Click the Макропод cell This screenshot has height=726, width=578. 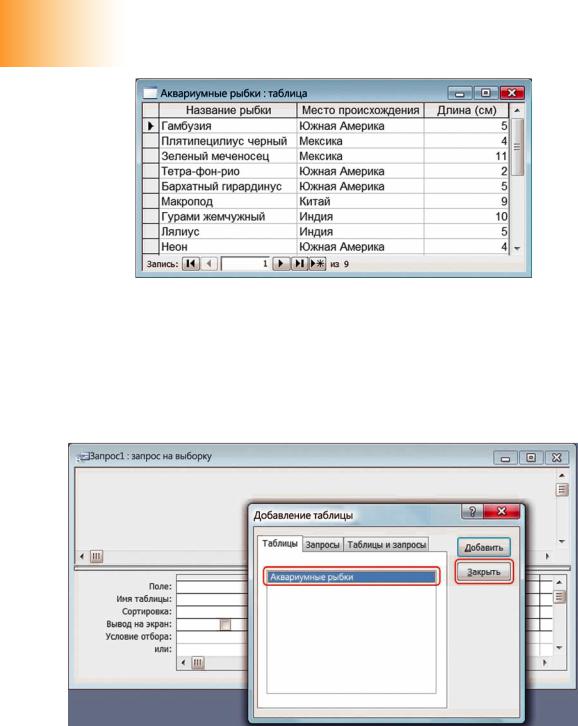tap(228, 201)
